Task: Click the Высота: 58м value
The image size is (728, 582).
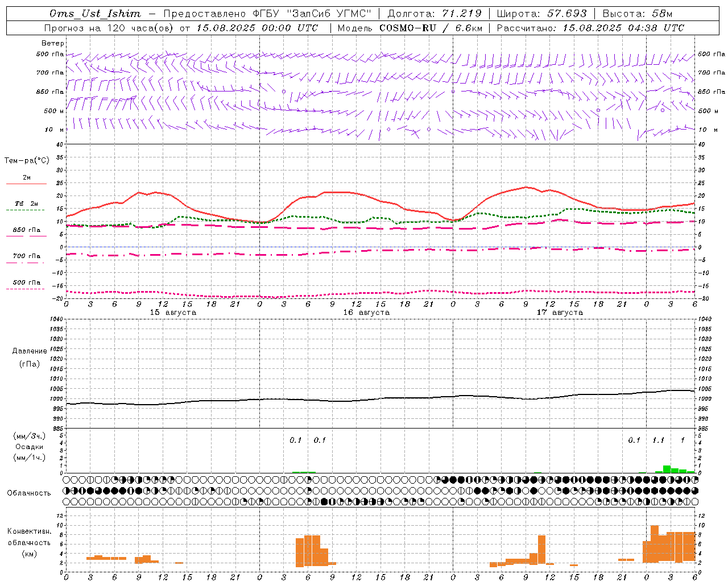Action: click(x=637, y=14)
